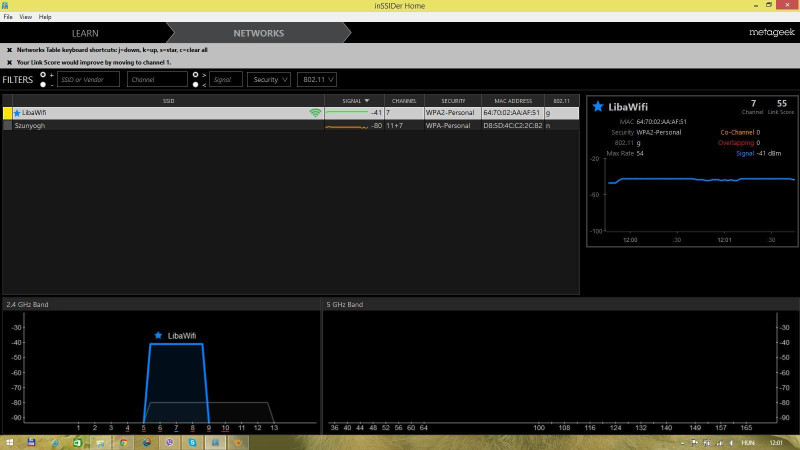Sort by SECURITY column header
This screenshot has height=450, width=800.
[x=453, y=101]
